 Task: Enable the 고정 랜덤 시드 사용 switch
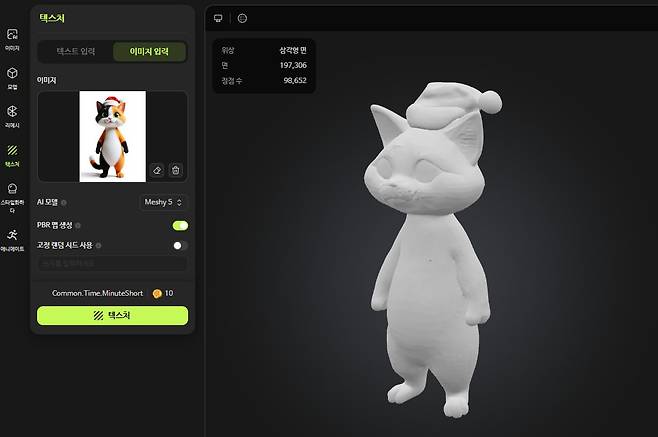[180, 245]
